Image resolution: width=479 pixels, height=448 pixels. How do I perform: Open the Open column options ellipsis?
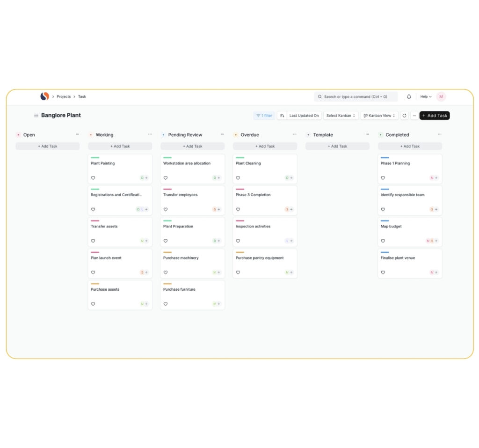78,134
